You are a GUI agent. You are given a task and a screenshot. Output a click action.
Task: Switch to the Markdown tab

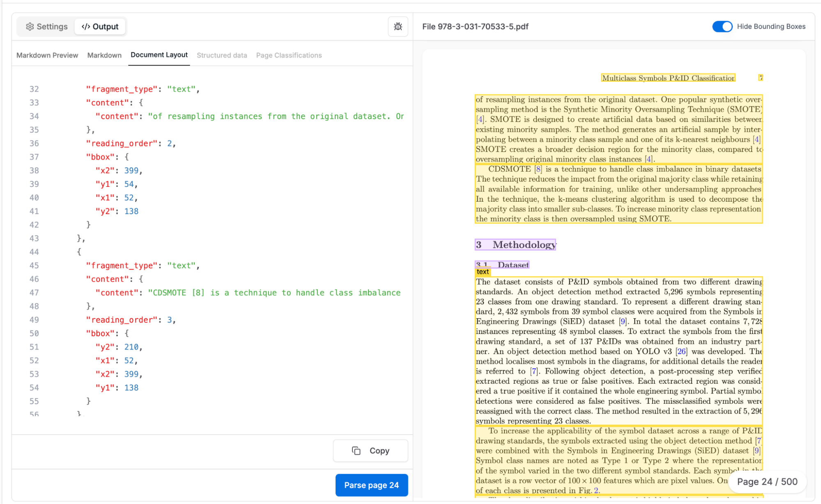[104, 55]
